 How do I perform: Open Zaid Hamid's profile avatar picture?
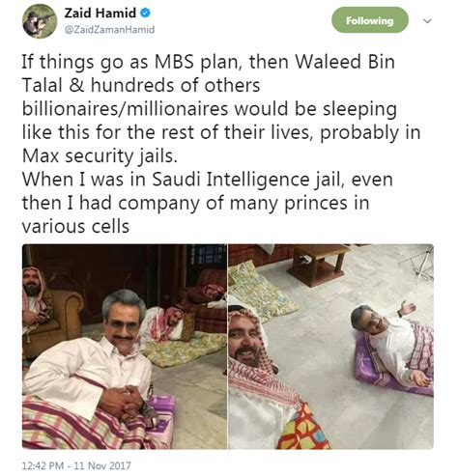tap(40, 21)
